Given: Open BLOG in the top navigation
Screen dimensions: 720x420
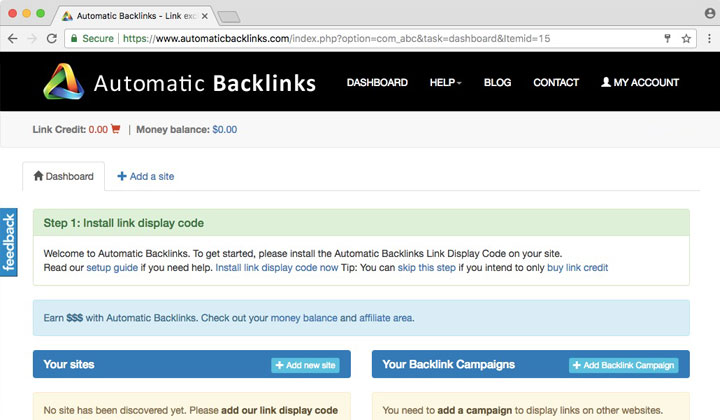Looking at the screenshot, I should (x=497, y=83).
